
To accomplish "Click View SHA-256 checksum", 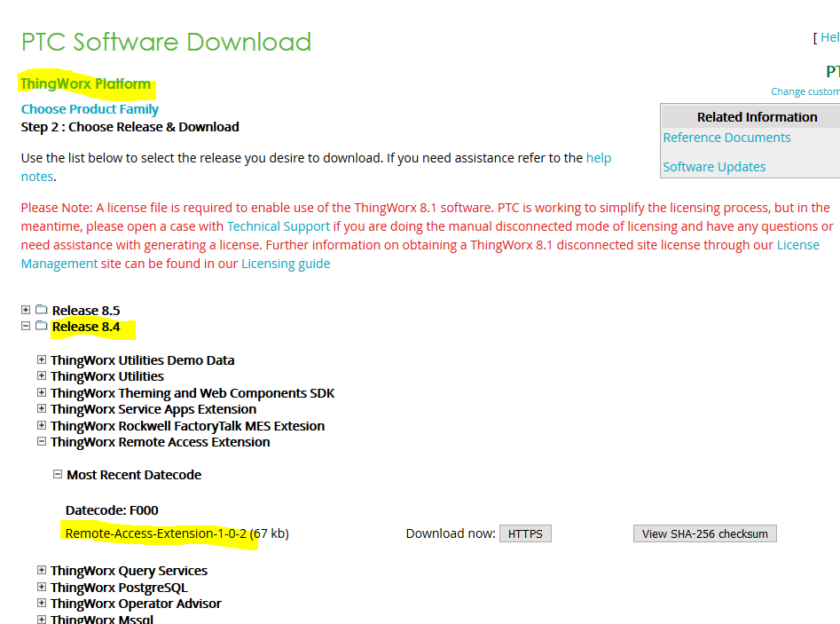I will [x=704, y=533].
